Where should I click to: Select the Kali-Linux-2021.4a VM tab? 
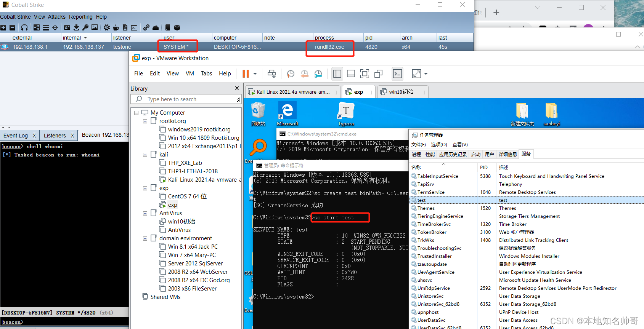click(292, 92)
